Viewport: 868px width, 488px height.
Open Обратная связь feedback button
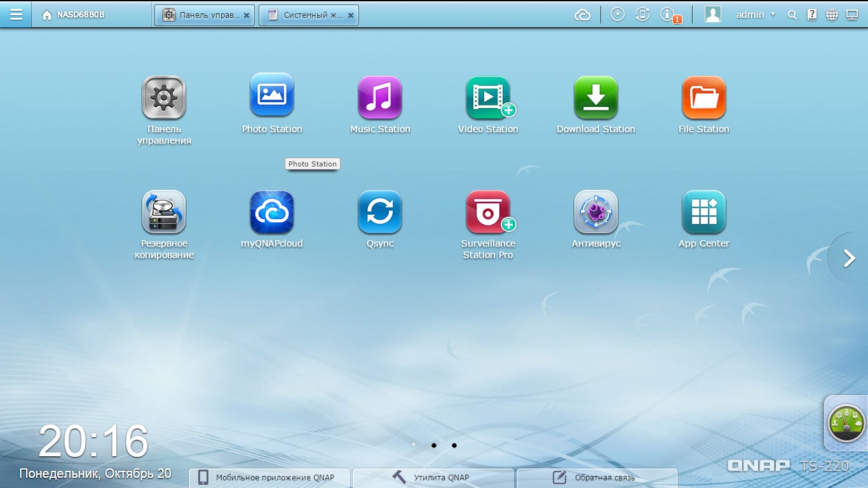[x=597, y=478]
